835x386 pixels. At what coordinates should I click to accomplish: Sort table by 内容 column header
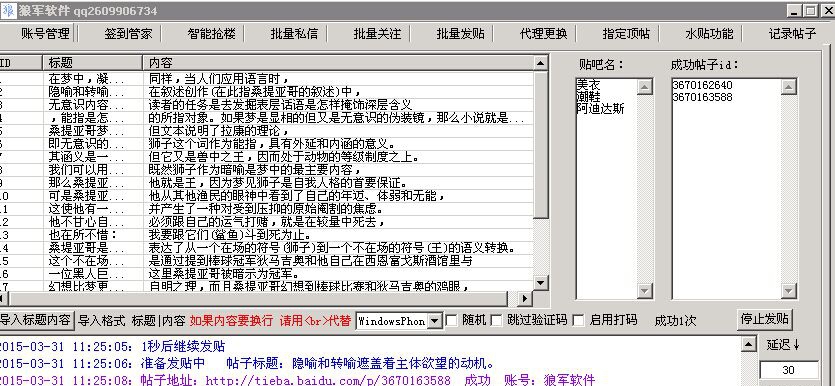click(338, 63)
